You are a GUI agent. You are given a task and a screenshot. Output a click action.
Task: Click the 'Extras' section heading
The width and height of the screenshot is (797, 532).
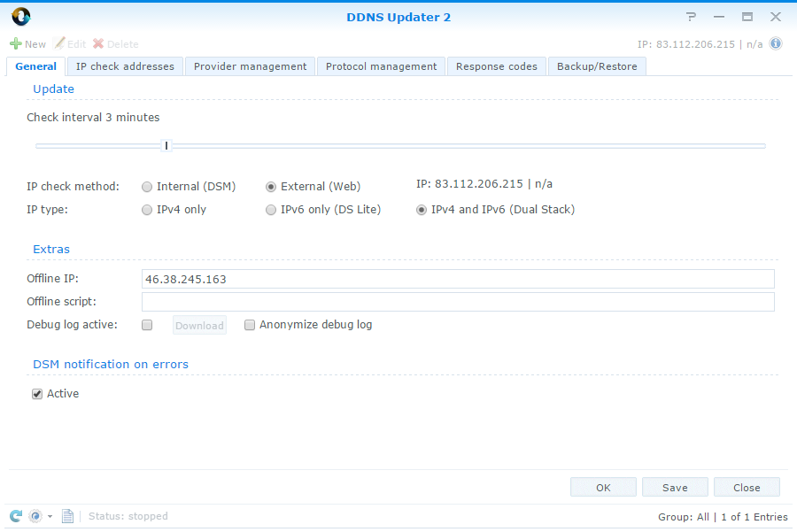(51, 249)
